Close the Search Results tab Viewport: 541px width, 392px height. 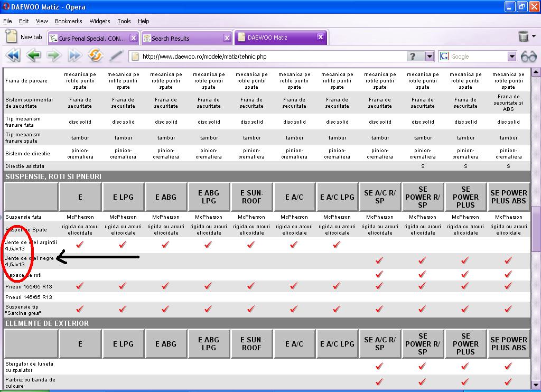(227, 38)
